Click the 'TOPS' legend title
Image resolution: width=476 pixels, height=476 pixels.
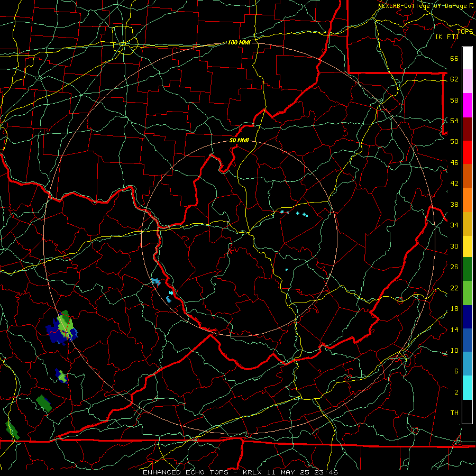(x=465, y=32)
